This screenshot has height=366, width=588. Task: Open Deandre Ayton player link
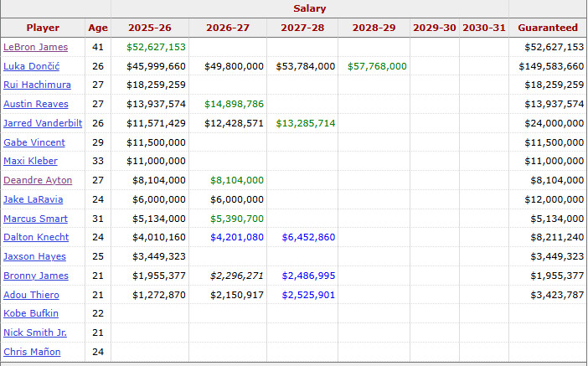[x=38, y=180]
